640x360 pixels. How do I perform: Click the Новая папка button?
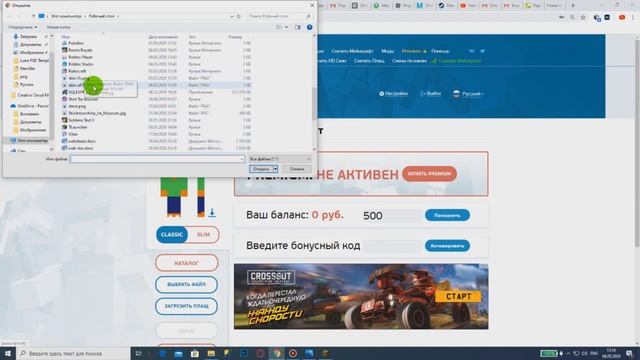(x=58, y=27)
